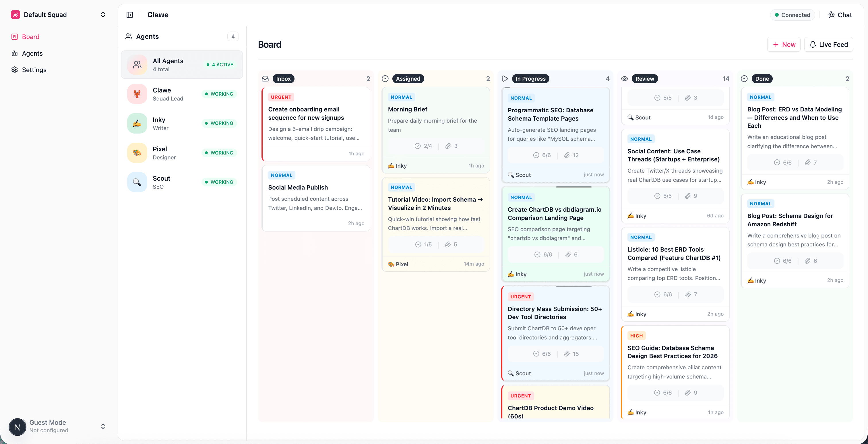Click the Done column checkmark icon
This screenshot has height=444, width=868.
pyautogui.click(x=744, y=79)
